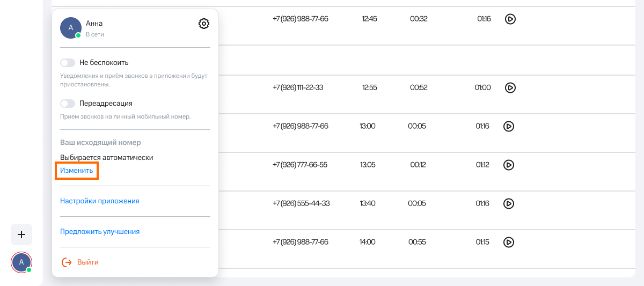Play recording of the 12:55 call

(x=510, y=87)
